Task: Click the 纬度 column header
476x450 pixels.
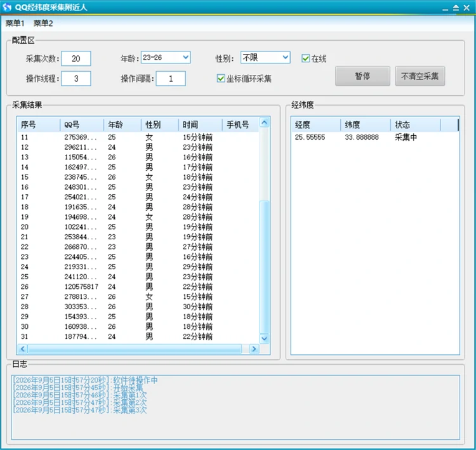Action: tap(366, 124)
